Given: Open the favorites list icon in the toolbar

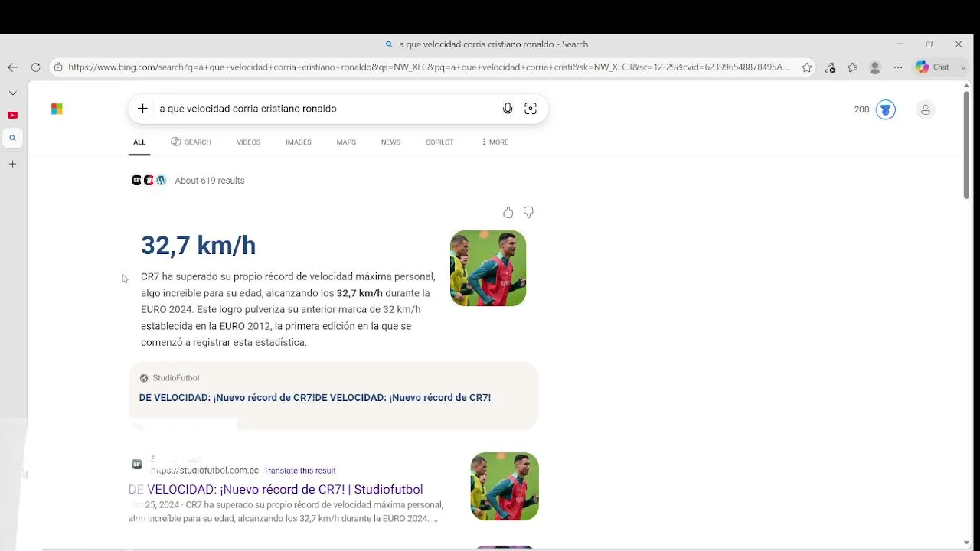Looking at the screenshot, I should click(x=852, y=67).
